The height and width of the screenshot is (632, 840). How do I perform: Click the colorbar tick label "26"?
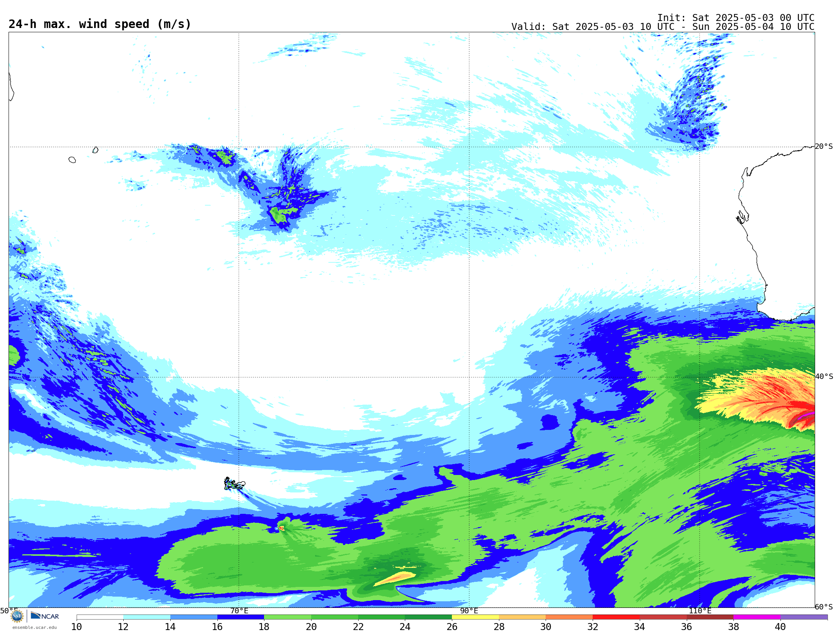pyautogui.click(x=452, y=627)
